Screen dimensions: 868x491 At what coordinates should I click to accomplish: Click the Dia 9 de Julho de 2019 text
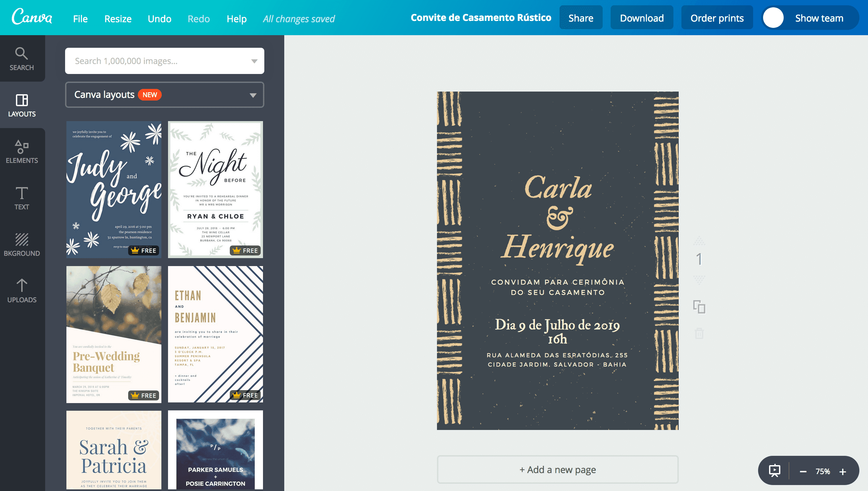(558, 325)
